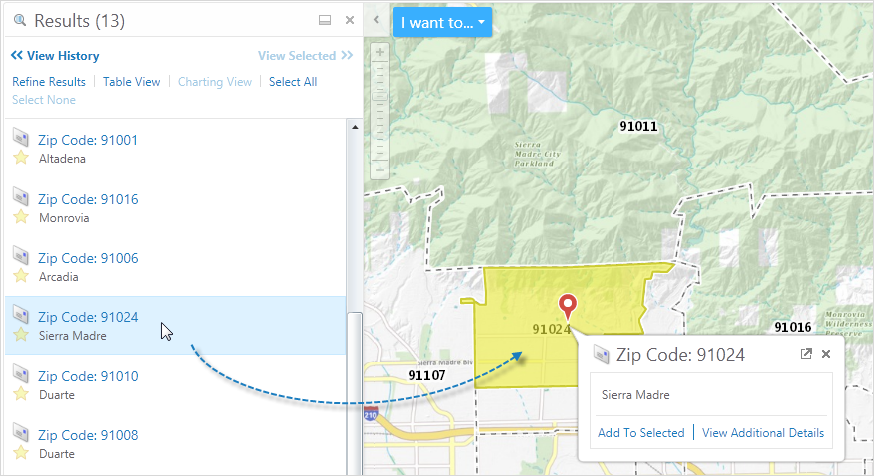Star the Sierra Madre 91024 result
This screenshot has height=476, width=874.
(x=21, y=335)
